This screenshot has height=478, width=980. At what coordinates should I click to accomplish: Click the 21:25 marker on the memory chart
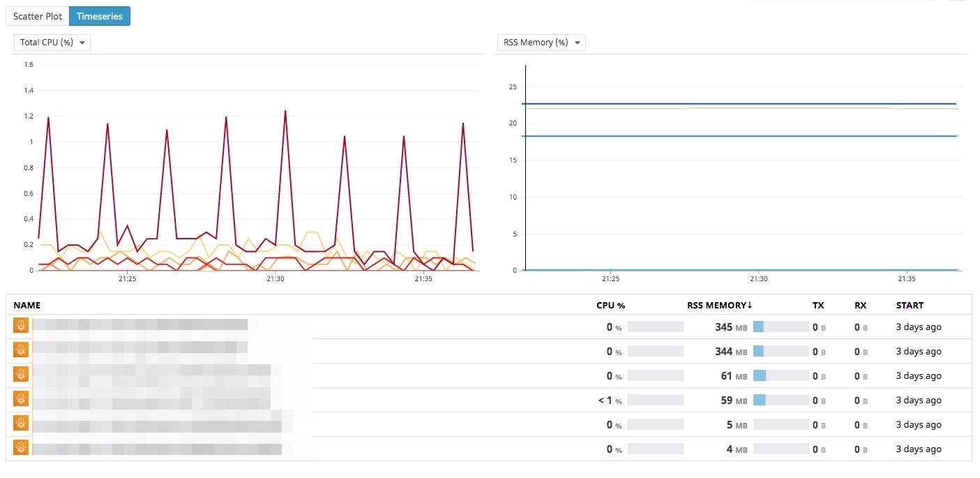click(x=610, y=278)
